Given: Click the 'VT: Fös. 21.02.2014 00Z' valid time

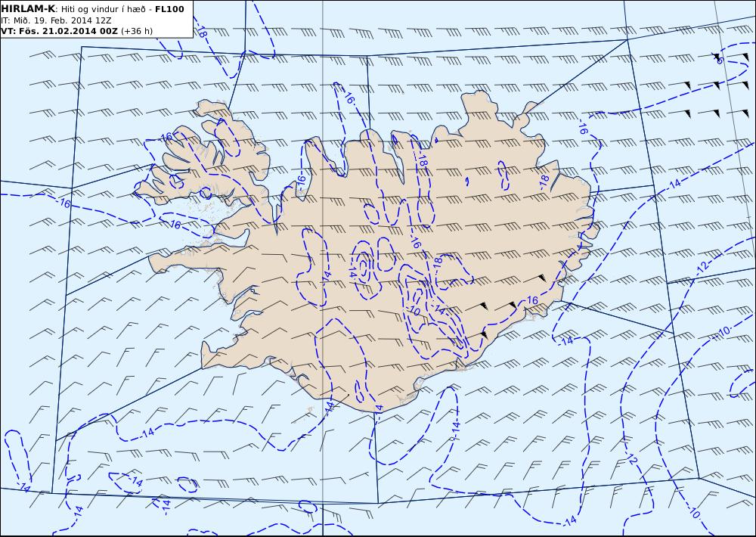Looking at the screenshot, I should point(59,31).
